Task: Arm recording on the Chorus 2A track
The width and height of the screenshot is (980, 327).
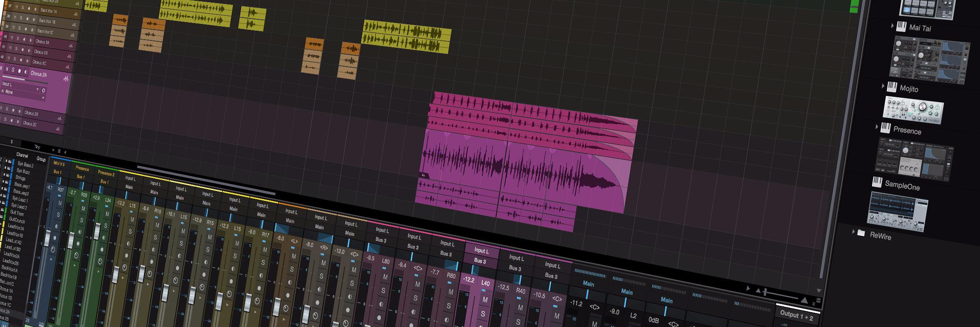Action: [19, 71]
